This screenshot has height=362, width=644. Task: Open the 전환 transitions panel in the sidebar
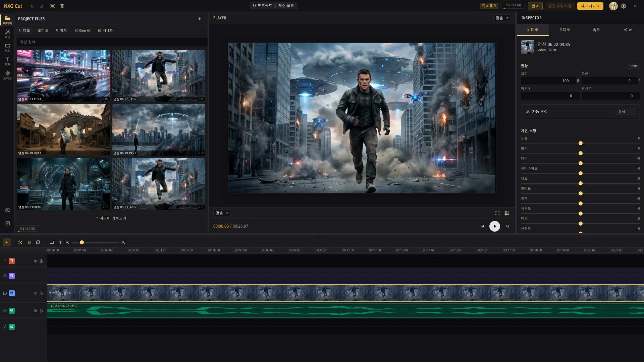tap(7, 48)
